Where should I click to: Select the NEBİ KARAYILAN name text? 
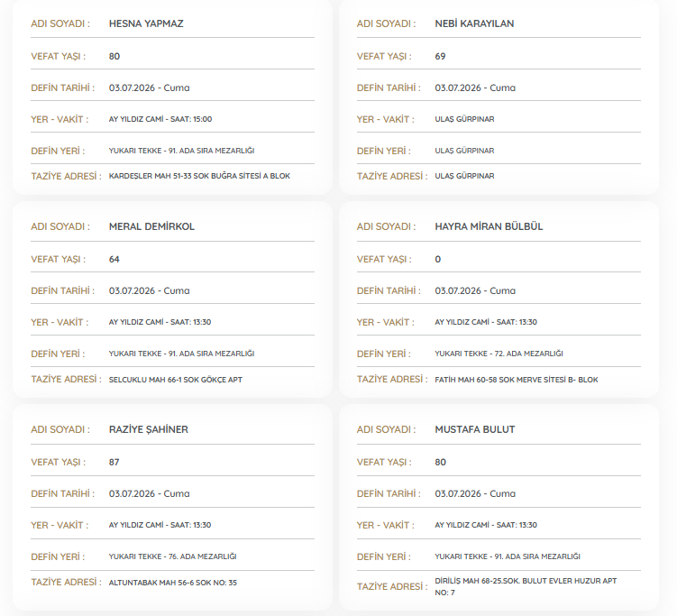point(474,23)
